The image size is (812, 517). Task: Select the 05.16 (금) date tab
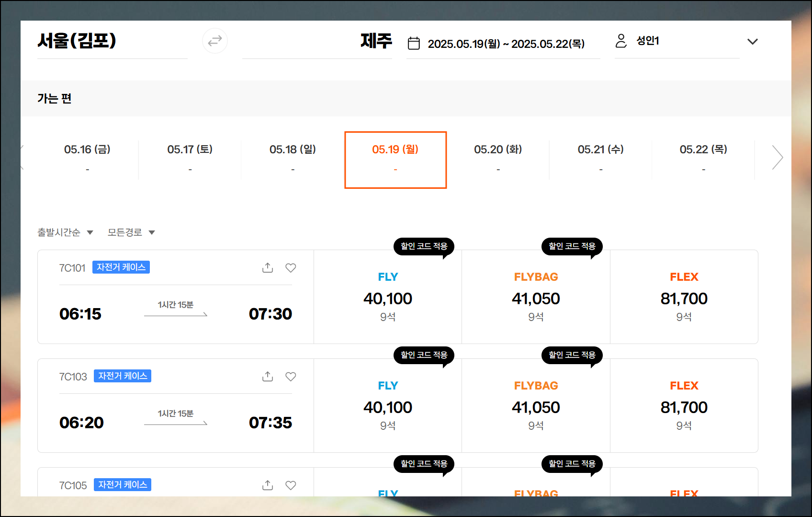[87, 160]
